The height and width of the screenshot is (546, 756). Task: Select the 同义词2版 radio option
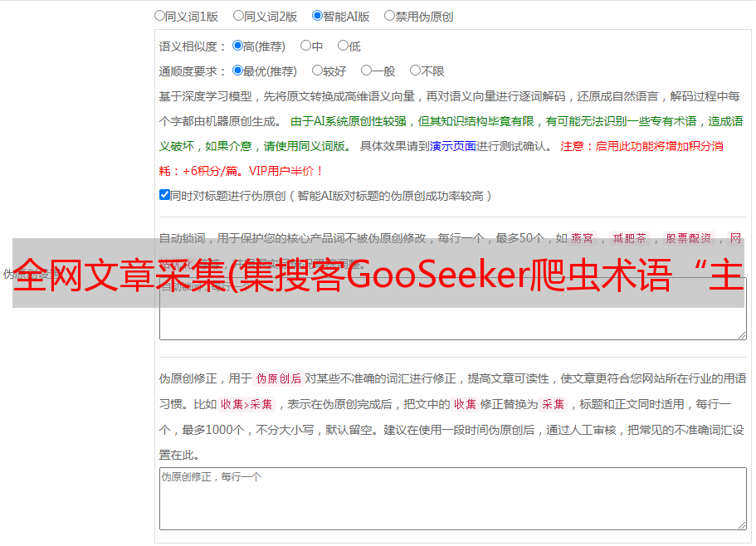pyautogui.click(x=238, y=16)
